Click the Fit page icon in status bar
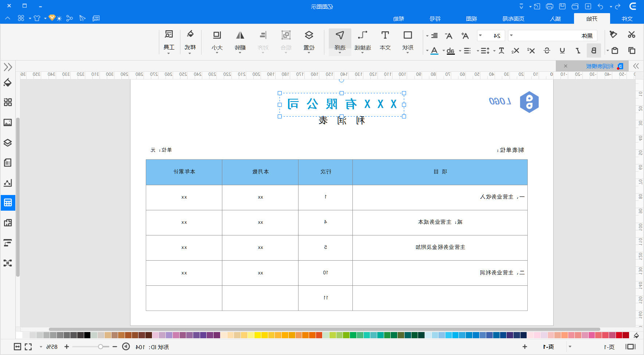 [x=17, y=347]
